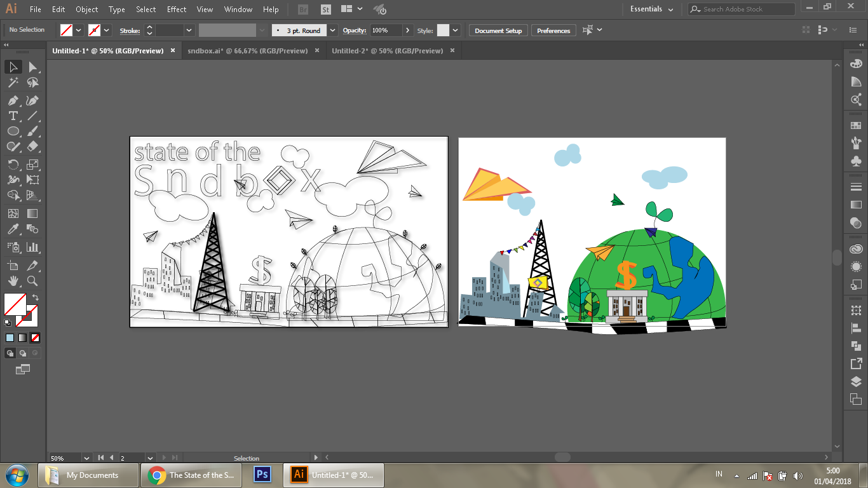This screenshot has height=488, width=868.
Task: Click the Swap Fill and Stroke arrow
Action: pos(36,297)
